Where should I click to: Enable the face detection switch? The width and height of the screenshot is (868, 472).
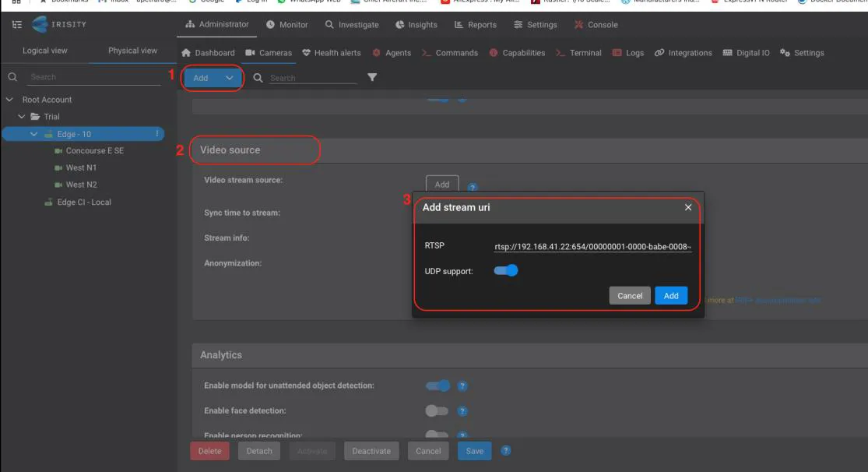(437, 410)
